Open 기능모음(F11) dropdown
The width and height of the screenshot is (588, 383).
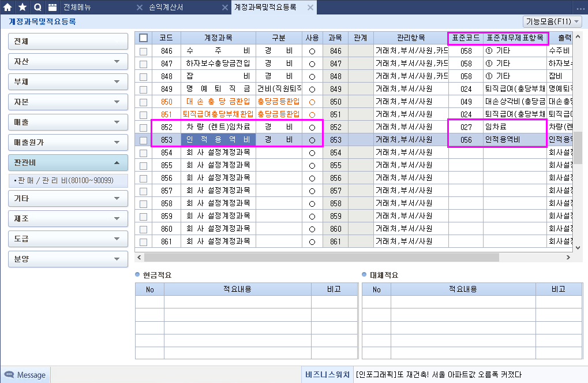[552, 21]
